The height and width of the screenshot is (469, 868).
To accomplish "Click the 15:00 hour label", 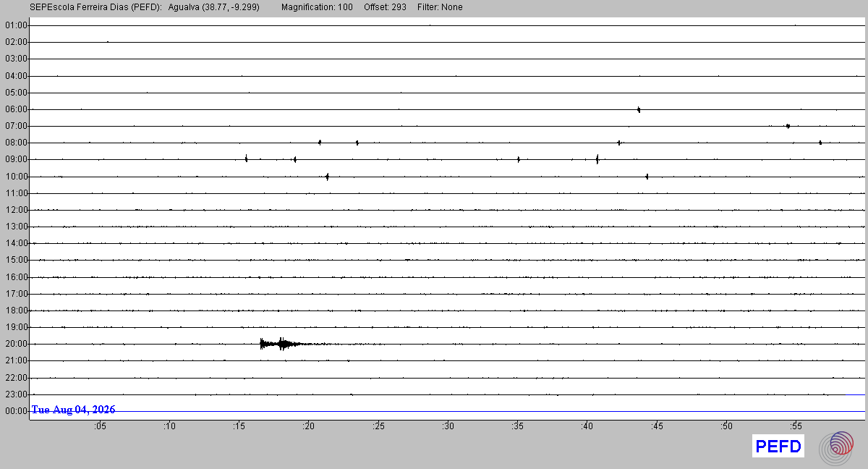I will (x=16, y=260).
